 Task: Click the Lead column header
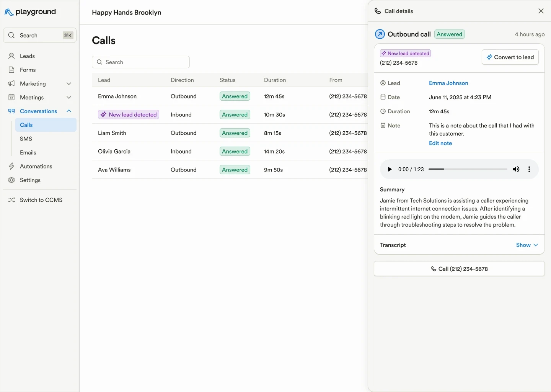104,80
